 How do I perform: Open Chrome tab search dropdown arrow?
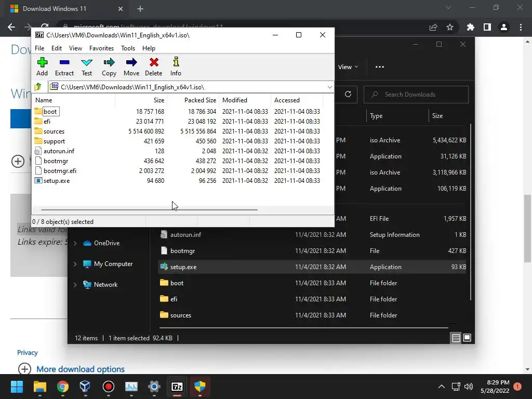coord(448,7)
